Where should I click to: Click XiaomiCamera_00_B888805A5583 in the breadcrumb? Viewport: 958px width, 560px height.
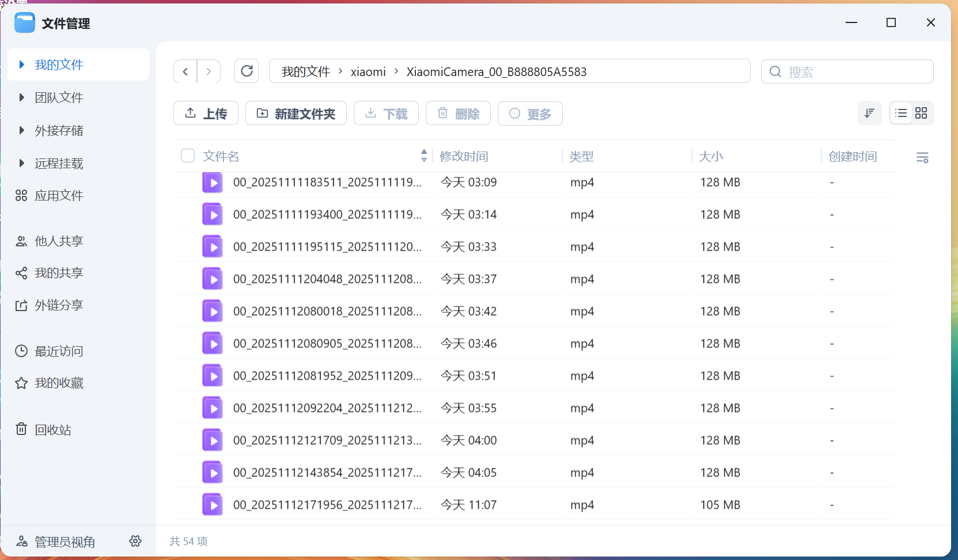(x=497, y=71)
